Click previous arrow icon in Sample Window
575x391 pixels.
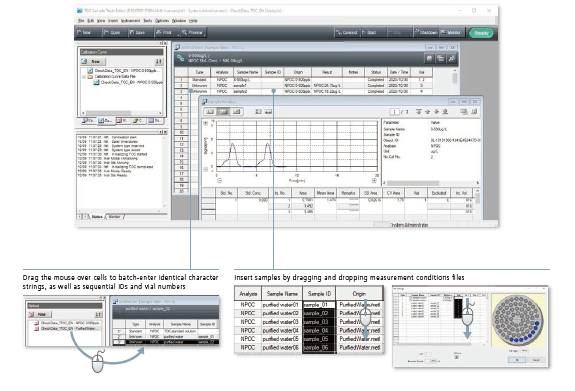[x=428, y=112]
